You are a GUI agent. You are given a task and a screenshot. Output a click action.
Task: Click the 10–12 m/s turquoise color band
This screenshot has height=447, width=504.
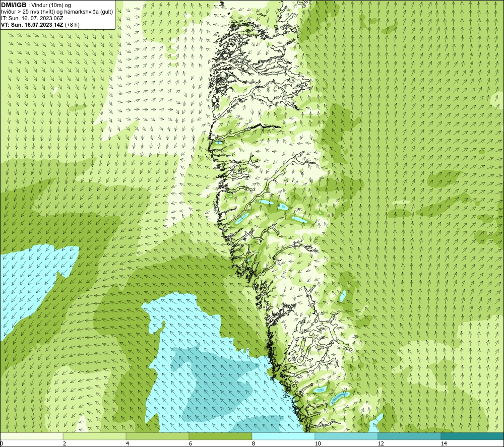(347, 436)
